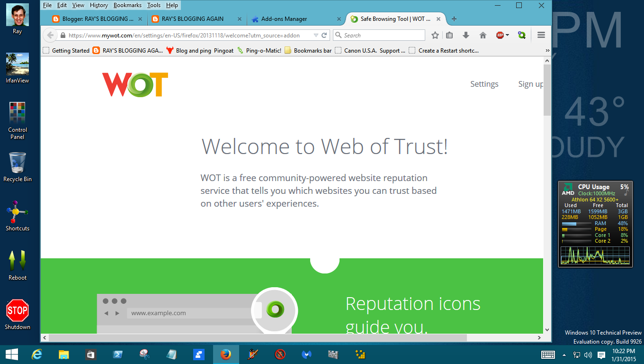Screen dimensions: 644x364
Task: Select the Ray user desktop icon
Action: click(x=18, y=18)
